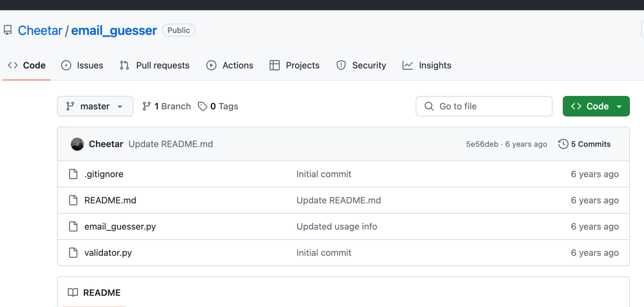View the 5 Commits history
Image resolution: width=644 pixels, height=307 pixels.
[591, 144]
